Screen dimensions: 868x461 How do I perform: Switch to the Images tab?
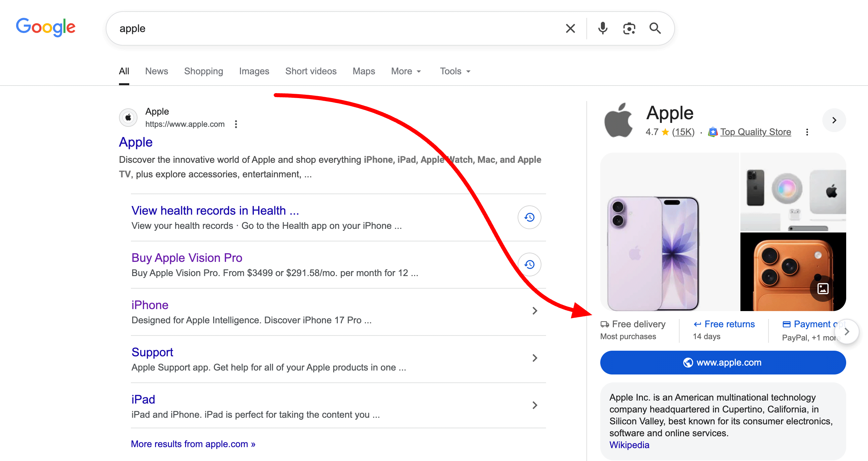(254, 71)
